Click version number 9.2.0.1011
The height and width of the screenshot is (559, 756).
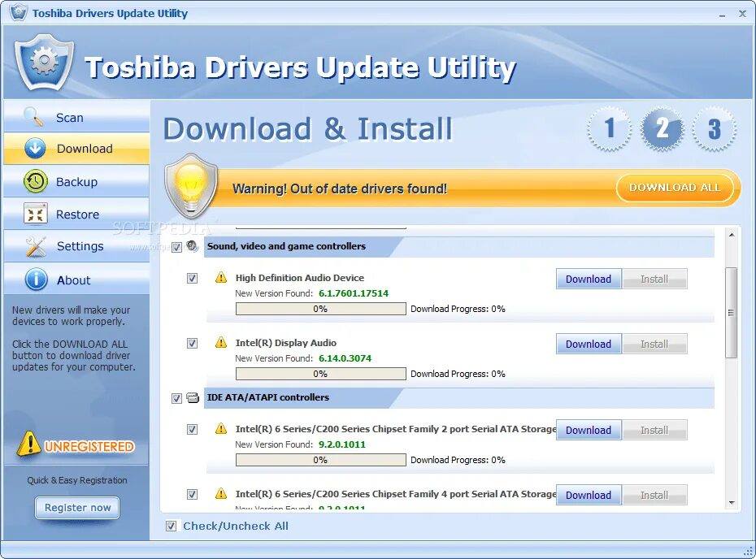tap(342, 444)
